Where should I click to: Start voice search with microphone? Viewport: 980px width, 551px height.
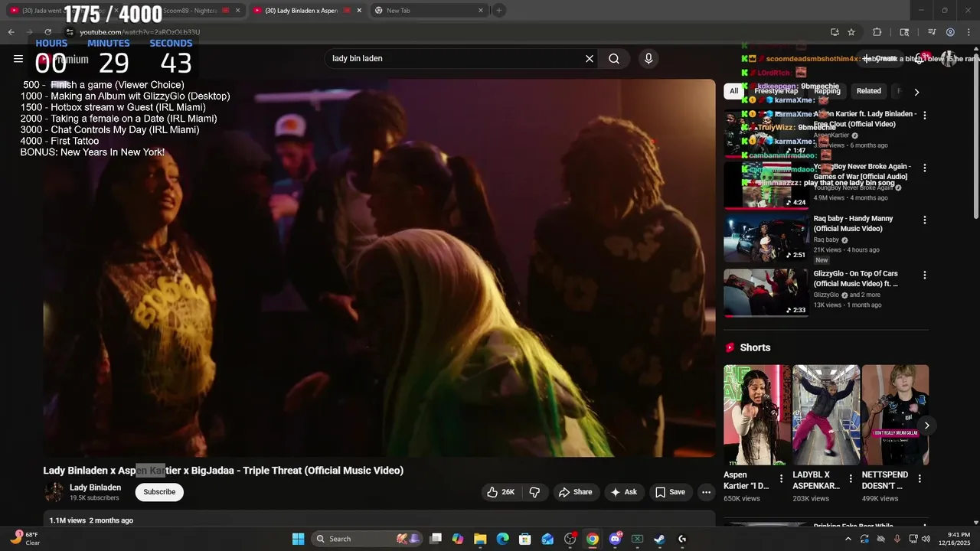pyautogui.click(x=648, y=59)
